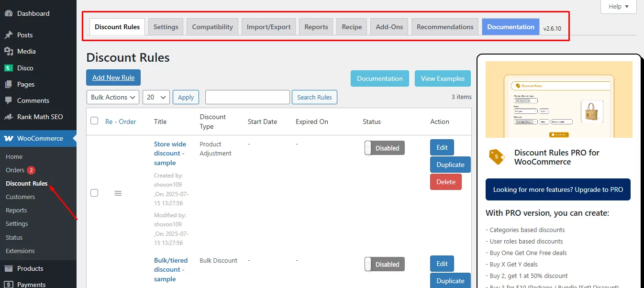Open WooCommerce Home submenu item
This screenshot has height=288, width=644.
14,156
